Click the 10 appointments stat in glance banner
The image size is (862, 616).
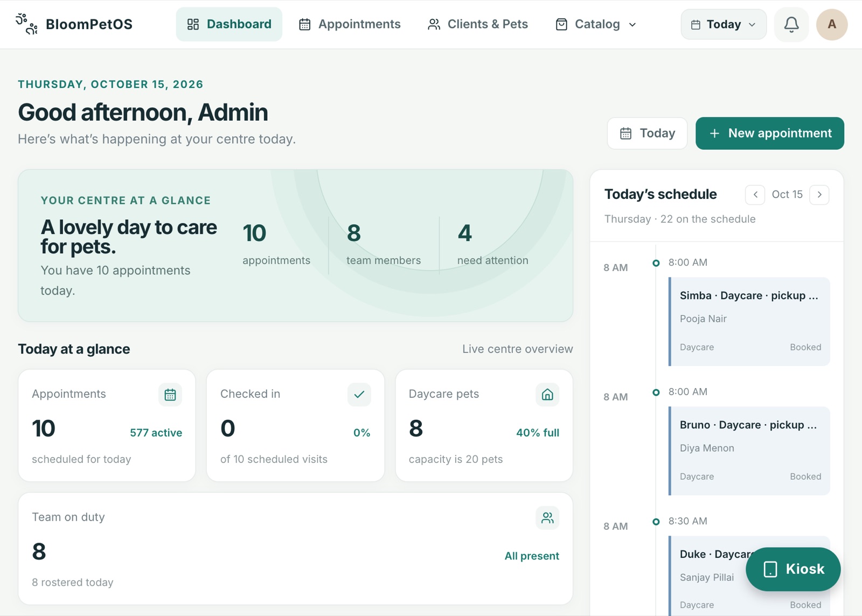click(276, 245)
